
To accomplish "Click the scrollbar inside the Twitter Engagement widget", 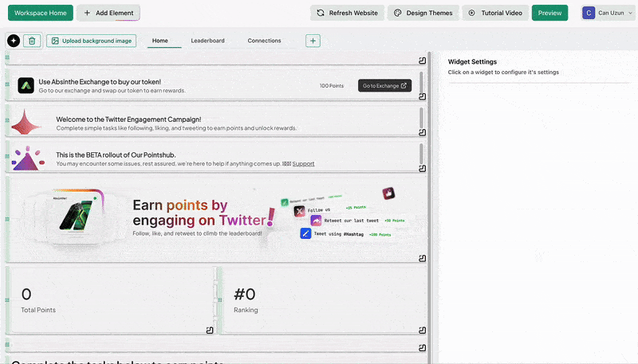I will (x=421, y=117).
